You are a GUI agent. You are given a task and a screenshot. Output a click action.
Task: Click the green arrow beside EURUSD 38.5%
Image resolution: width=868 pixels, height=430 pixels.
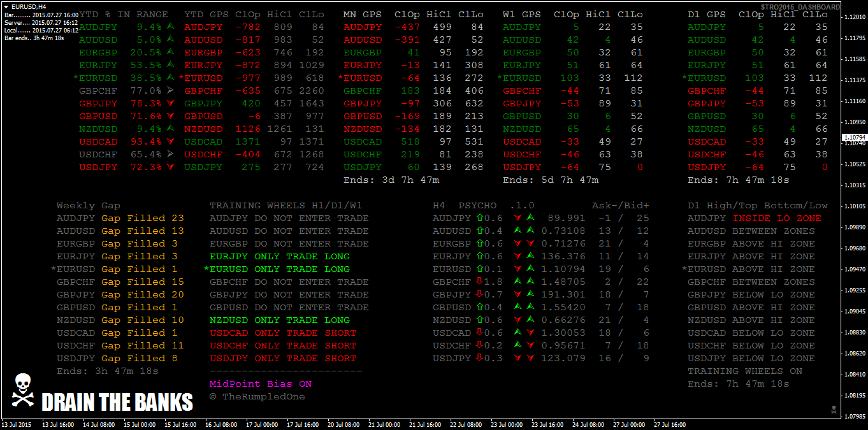(170, 78)
